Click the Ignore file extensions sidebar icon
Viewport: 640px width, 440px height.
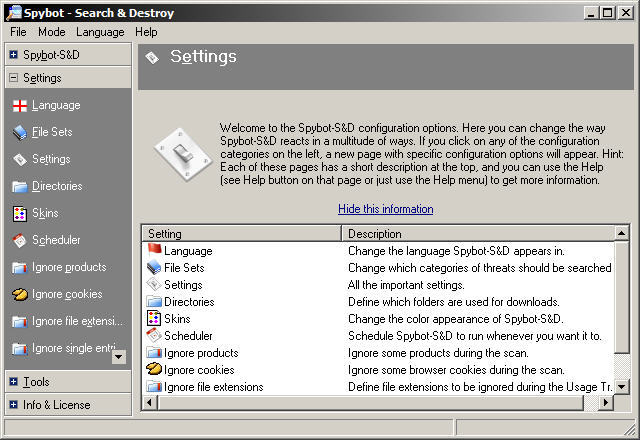coord(20,322)
